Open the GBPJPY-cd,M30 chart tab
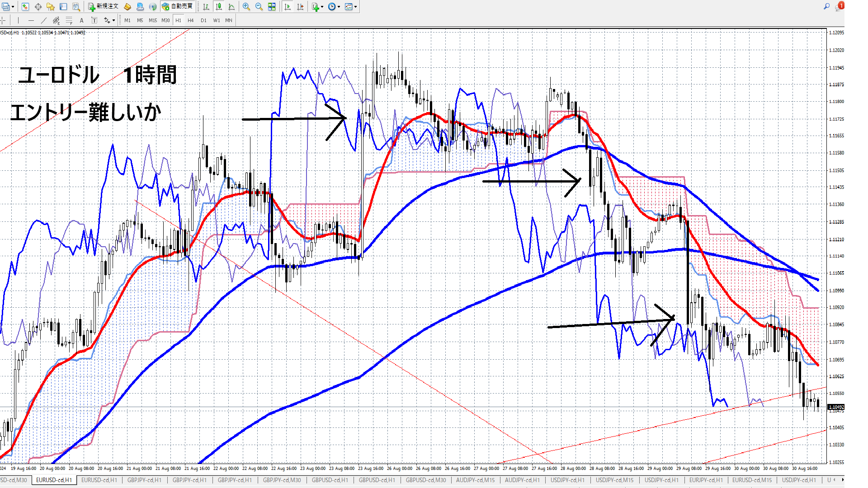868x488 pixels. (282, 480)
